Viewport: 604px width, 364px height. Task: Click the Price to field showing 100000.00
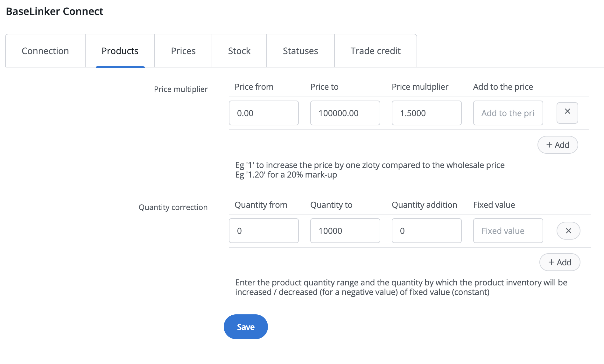tap(345, 113)
